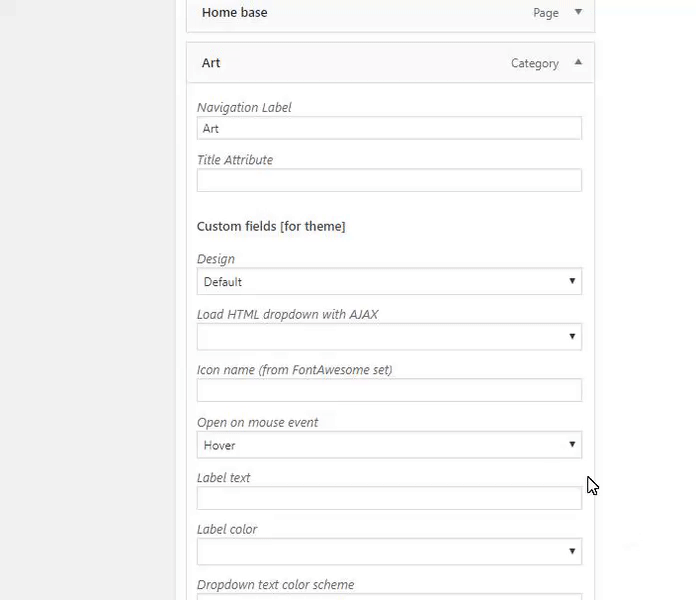
Task: Click the Art menu item title bar
Action: click(x=350, y=63)
